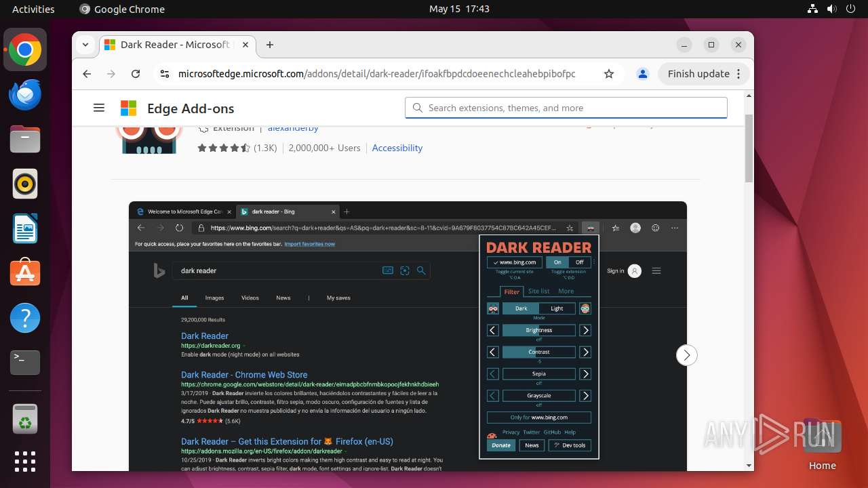This screenshot has width=868, height=488.
Task: Open Google Chrome app menu in top bar
Action: click(x=122, y=9)
